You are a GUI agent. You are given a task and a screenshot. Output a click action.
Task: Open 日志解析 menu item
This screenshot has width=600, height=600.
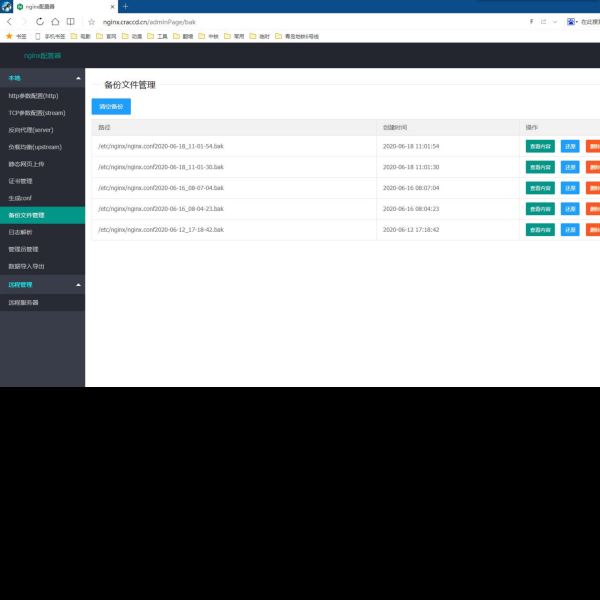coord(42,232)
